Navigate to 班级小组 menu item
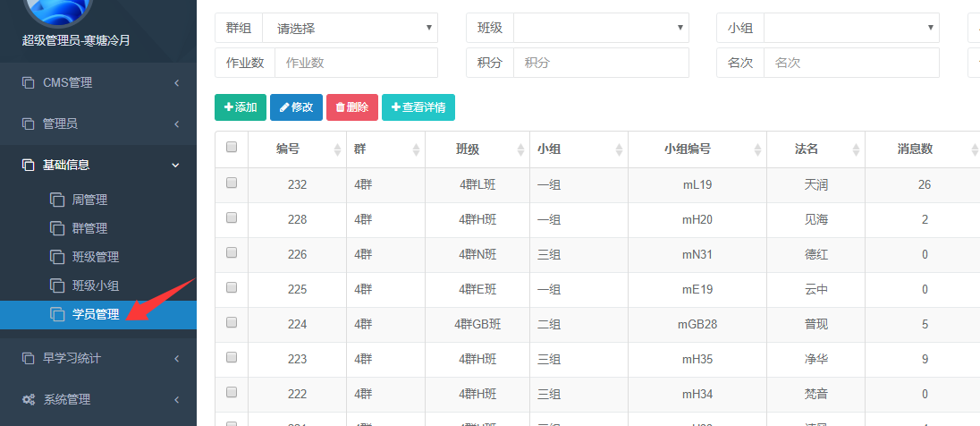980x426 pixels. coord(95,285)
